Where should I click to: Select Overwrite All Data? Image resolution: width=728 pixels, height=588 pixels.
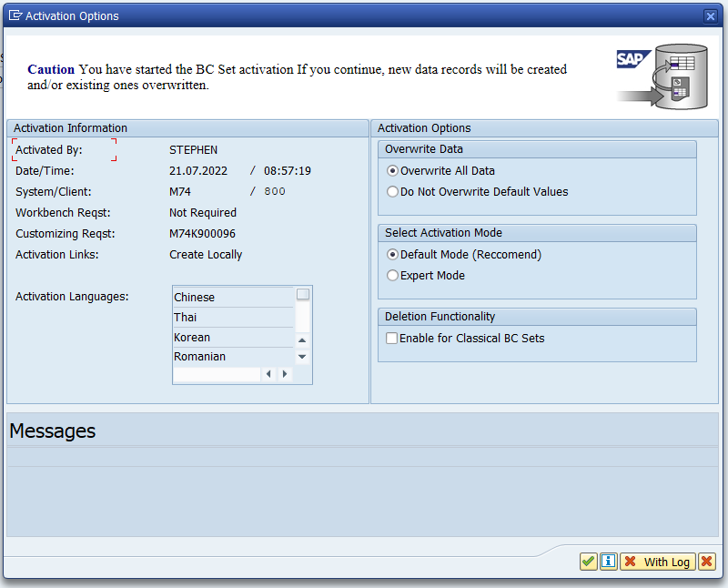tap(391, 170)
